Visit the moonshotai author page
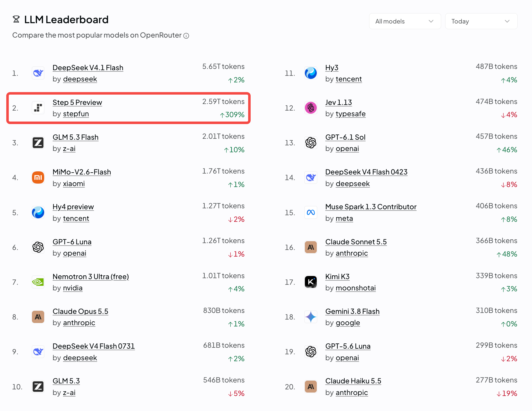Viewport: 532px width, 411px height. [x=356, y=288]
